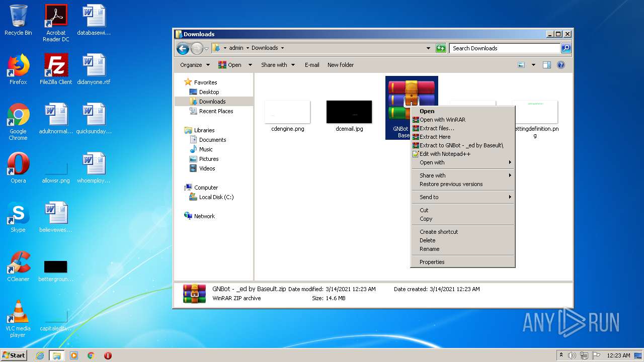Open the address bar history dropdown
The height and width of the screenshot is (362, 644).
(x=428, y=48)
